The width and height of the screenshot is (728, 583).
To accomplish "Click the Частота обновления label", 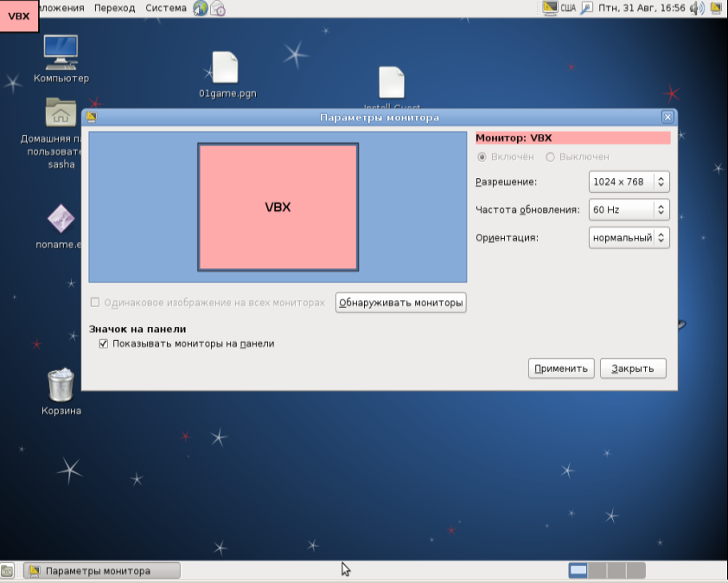I will 528,209.
